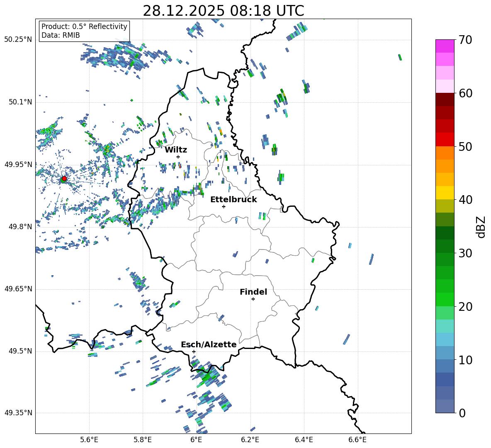
Task: Click the Findel station cross marker
Action: point(253,299)
